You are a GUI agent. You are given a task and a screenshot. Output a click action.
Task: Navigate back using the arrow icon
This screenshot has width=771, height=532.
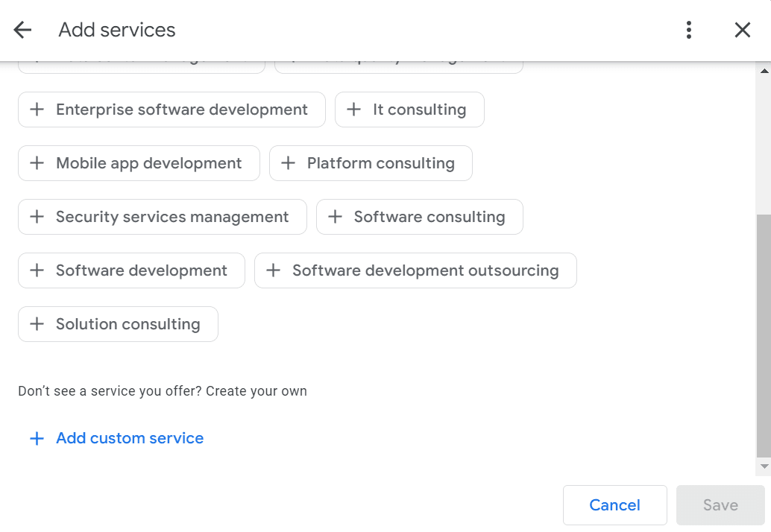[22, 30]
